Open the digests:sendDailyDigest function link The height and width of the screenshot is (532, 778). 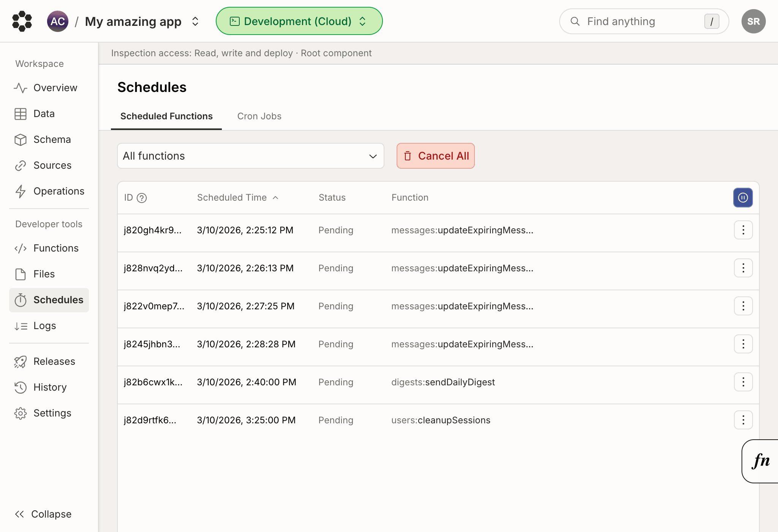pos(443,382)
